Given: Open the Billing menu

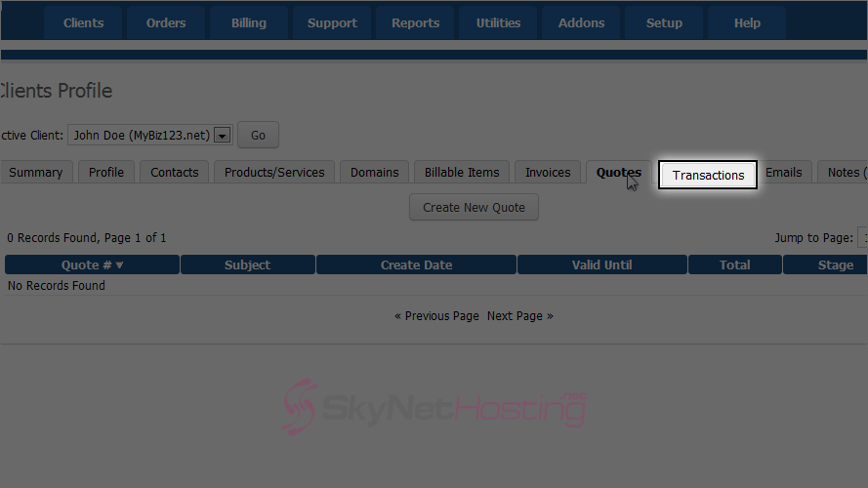Looking at the screenshot, I should tap(249, 23).
